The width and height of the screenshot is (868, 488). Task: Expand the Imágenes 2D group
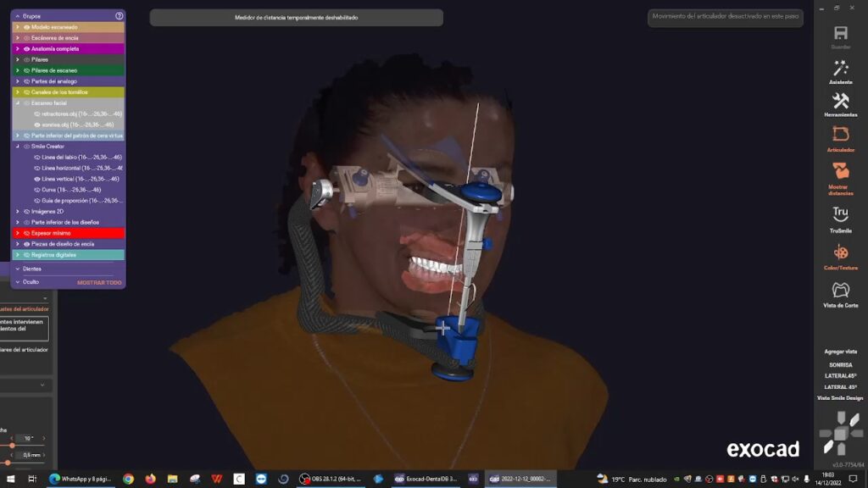pos(17,211)
